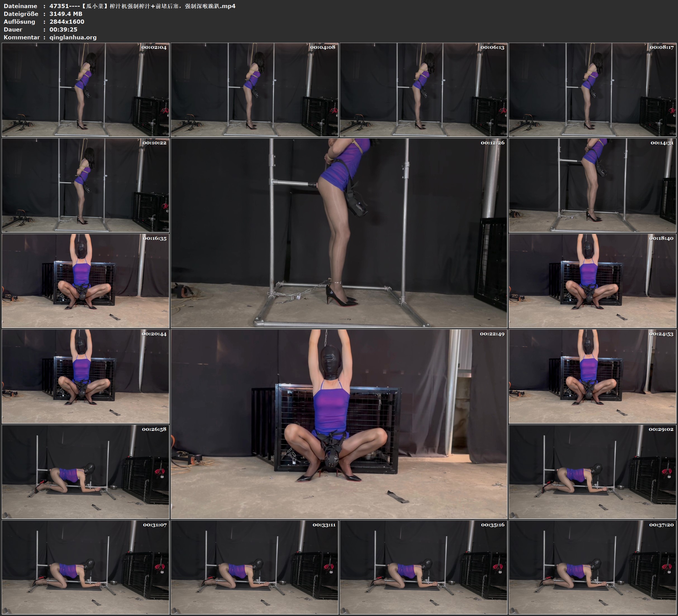Open the thumbnail at 00:33:11
The image size is (678, 616).
tap(254, 567)
